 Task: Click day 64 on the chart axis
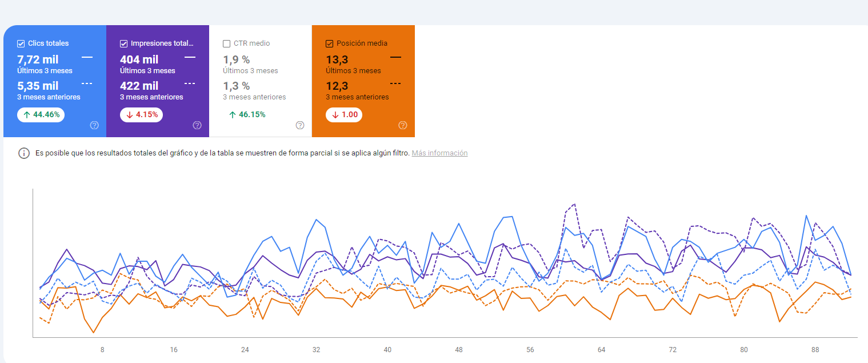[x=601, y=350]
